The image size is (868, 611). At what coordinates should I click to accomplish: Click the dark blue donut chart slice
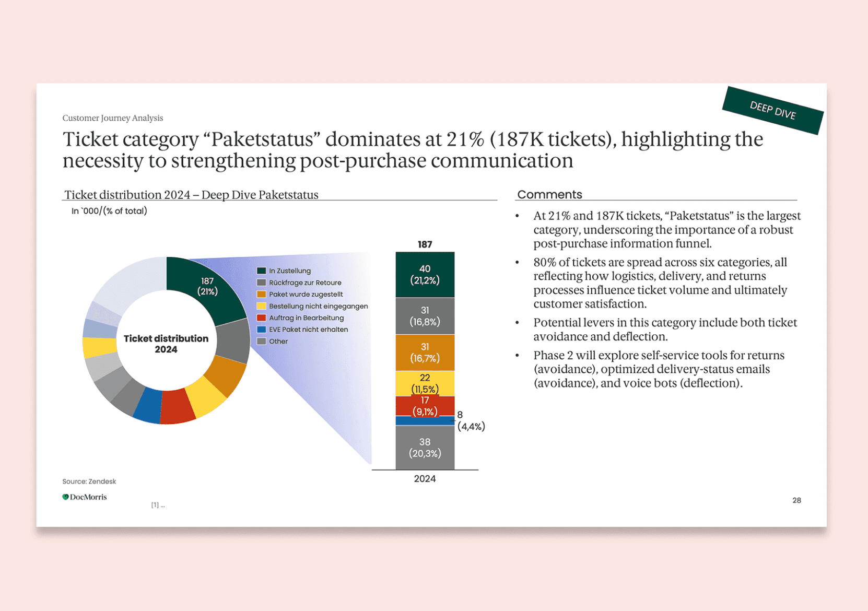[148, 405]
